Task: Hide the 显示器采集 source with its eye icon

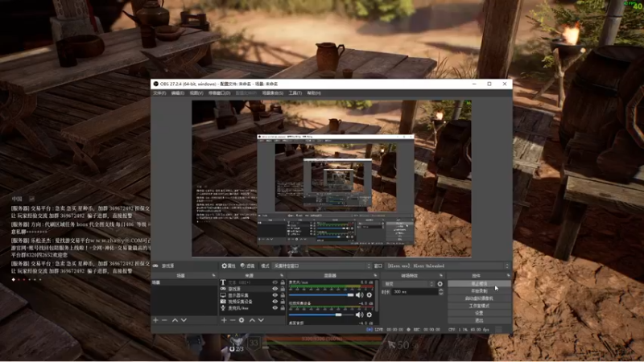Action: coord(275,295)
